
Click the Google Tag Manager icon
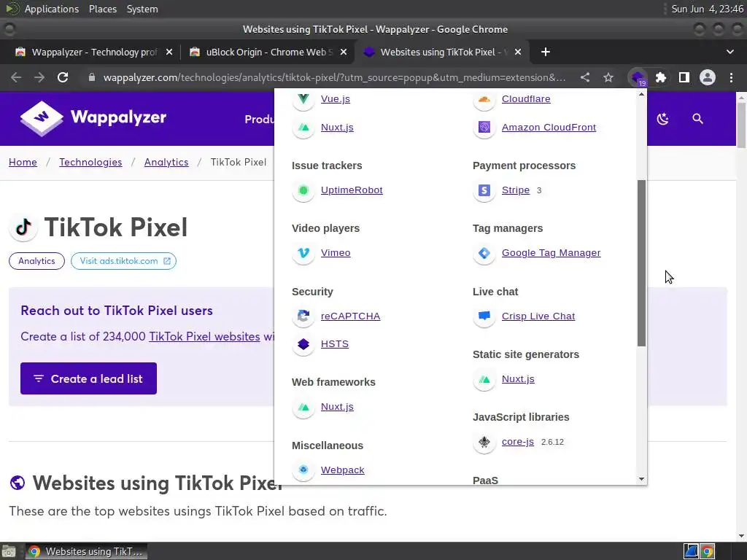(x=484, y=253)
